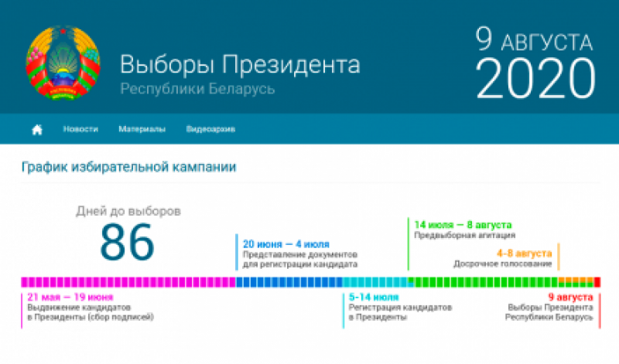The height and width of the screenshot is (364, 619).
Task: Select the 4-8 августа early voting label
Action: [x=524, y=253]
